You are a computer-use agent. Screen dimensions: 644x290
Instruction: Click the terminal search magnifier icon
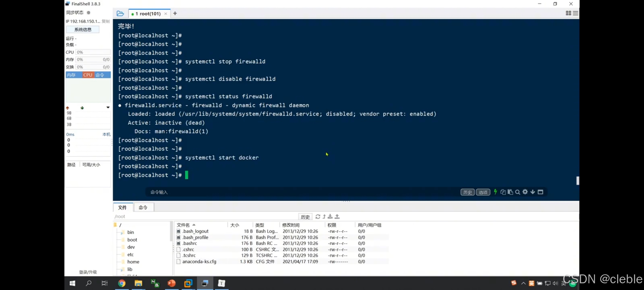pos(518,192)
